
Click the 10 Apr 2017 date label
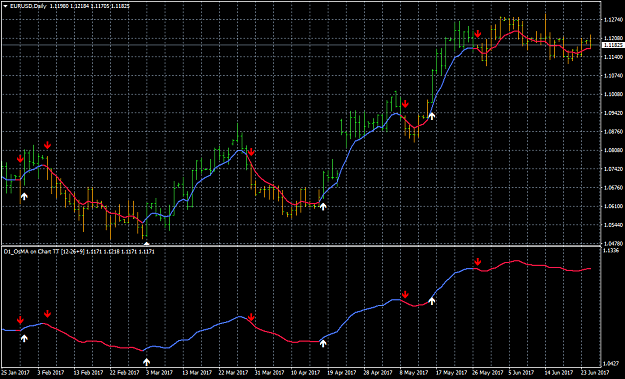(x=305, y=373)
